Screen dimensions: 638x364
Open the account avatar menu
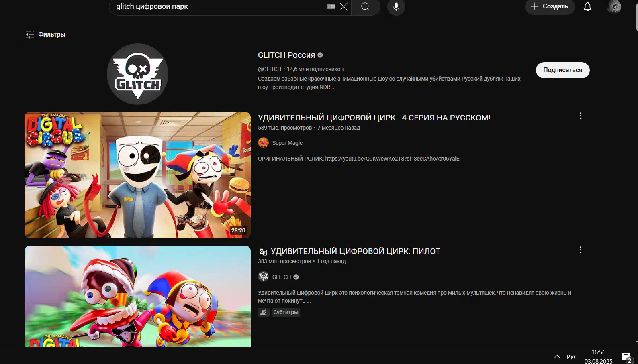click(614, 6)
